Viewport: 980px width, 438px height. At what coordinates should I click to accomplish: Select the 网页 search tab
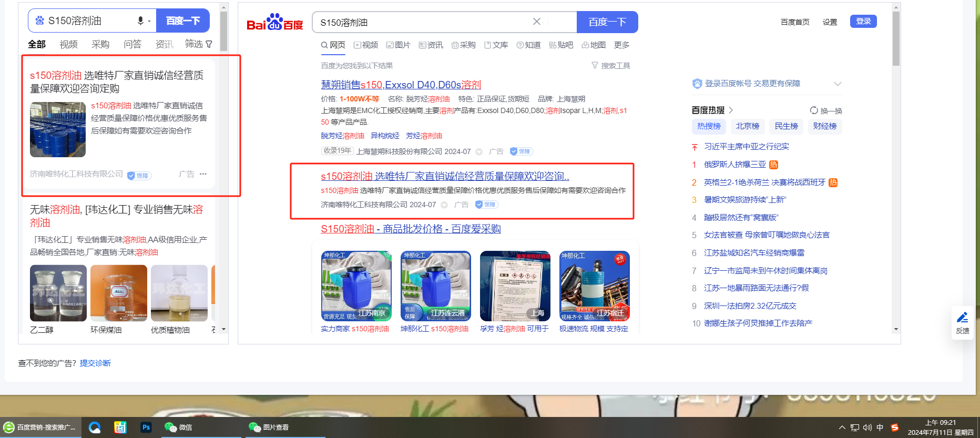(x=333, y=45)
